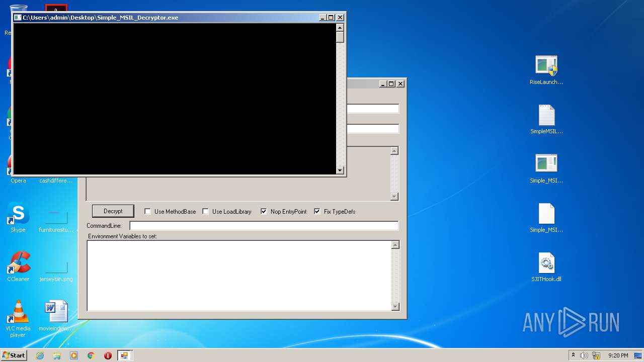Screen dimensions: 644x362
Task: Select the cashdiffere desktop file
Action: coord(56,180)
